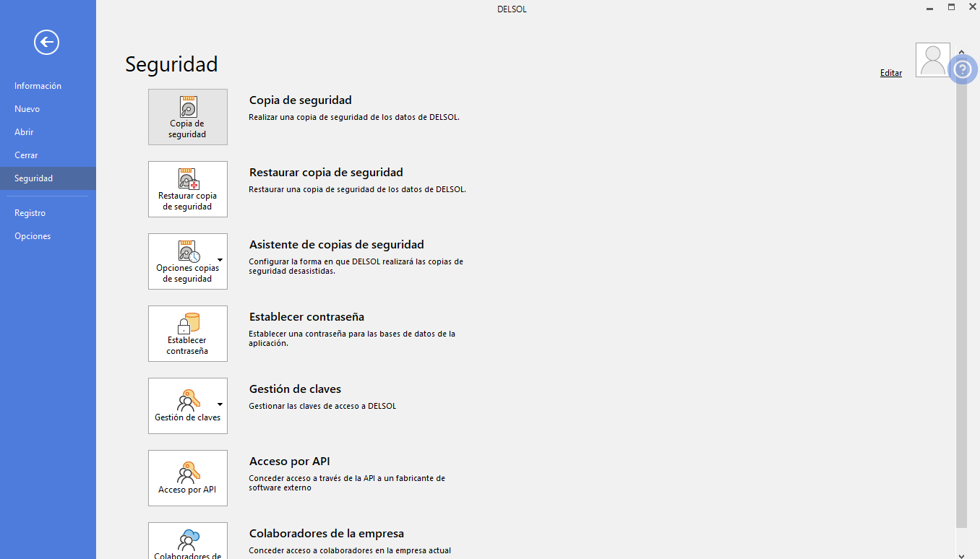This screenshot has width=980, height=559.
Task: Click the scrollbar up arrow
Action: click(x=961, y=52)
